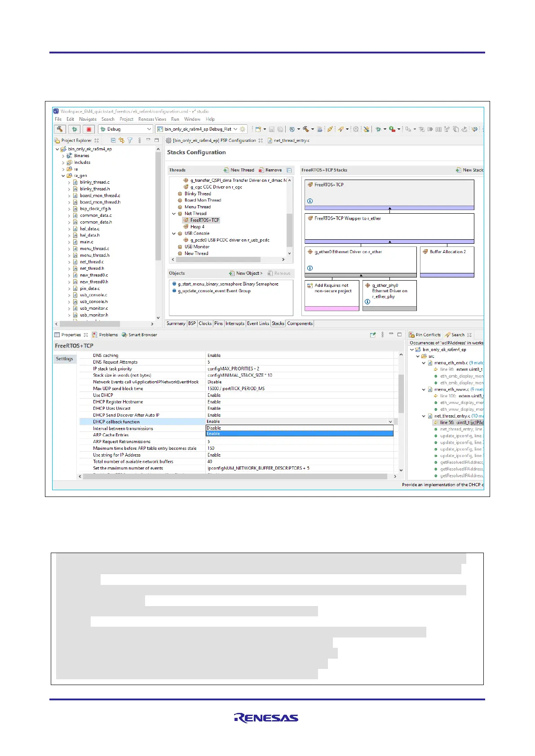Switch to the Pins configuration tab
The image size is (535, 756).
(x=218, y=324)
